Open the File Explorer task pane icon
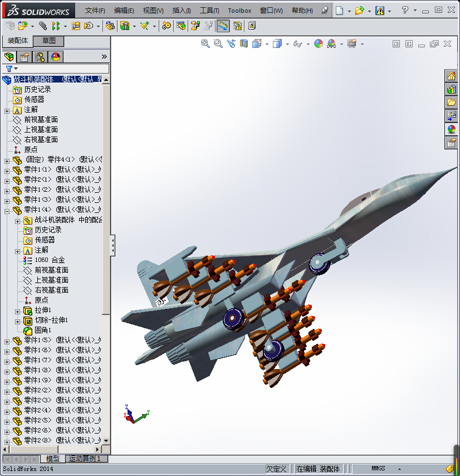 [451, 103]
